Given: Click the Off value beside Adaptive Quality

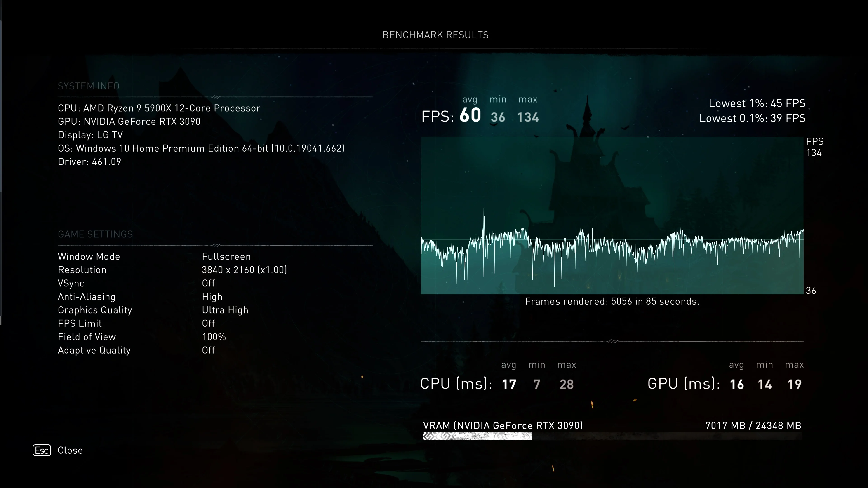Looking at the screenshot, I should point(208,351).
